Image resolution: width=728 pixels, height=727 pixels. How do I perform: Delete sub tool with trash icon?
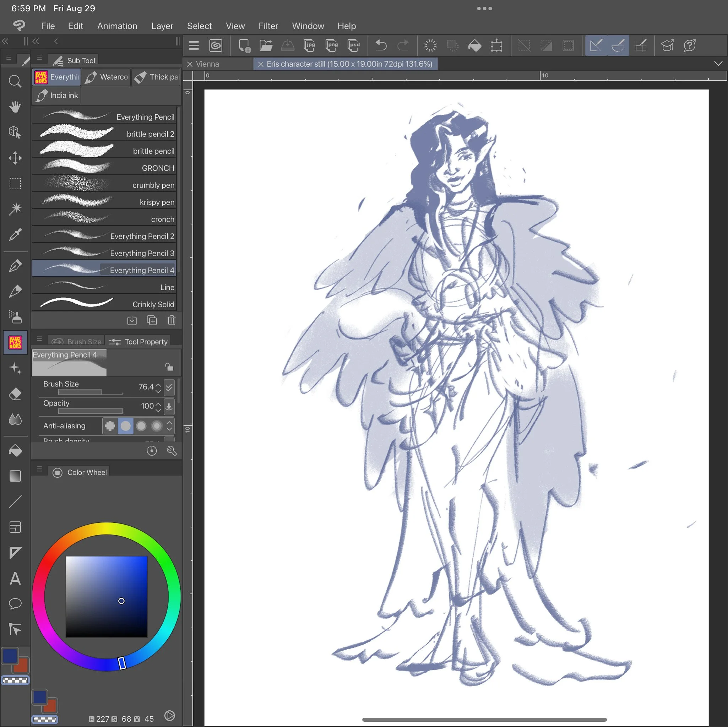pos(172,320)
